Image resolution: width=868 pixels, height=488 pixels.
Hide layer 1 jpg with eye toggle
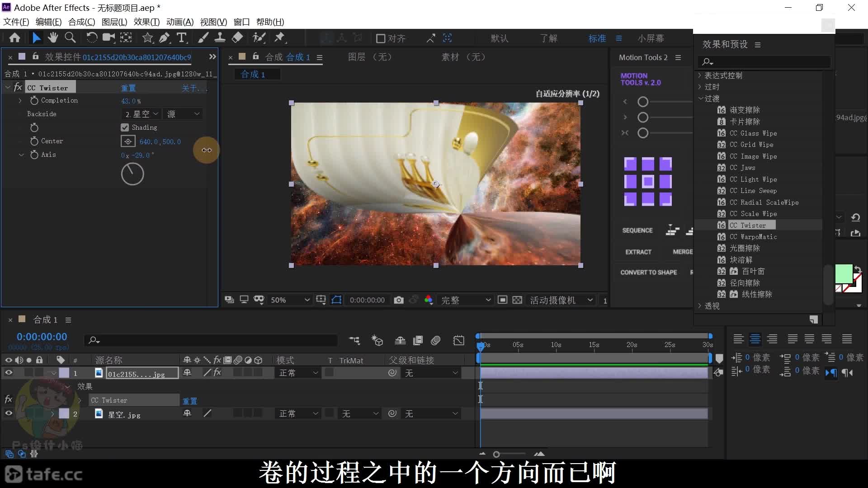(8, 373)
